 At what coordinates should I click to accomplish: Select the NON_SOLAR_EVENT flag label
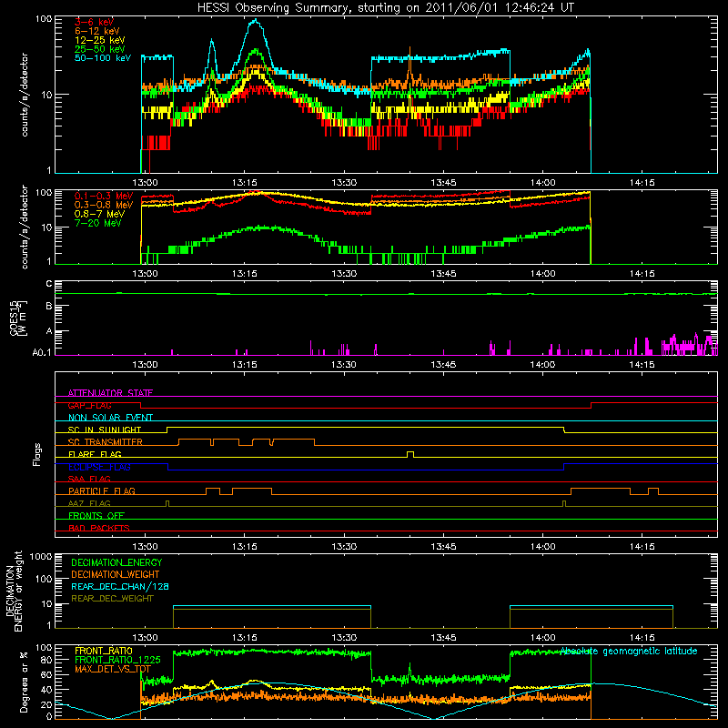[110, 418]
